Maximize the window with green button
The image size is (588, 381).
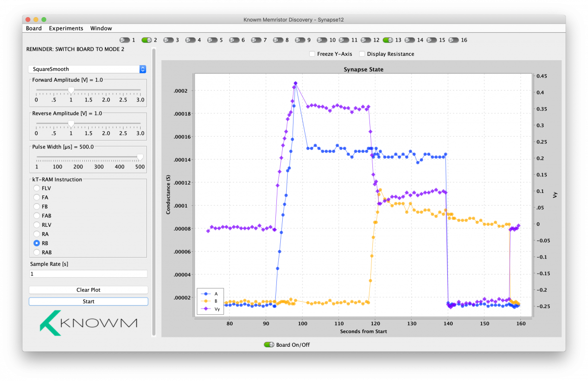(44, 20)
